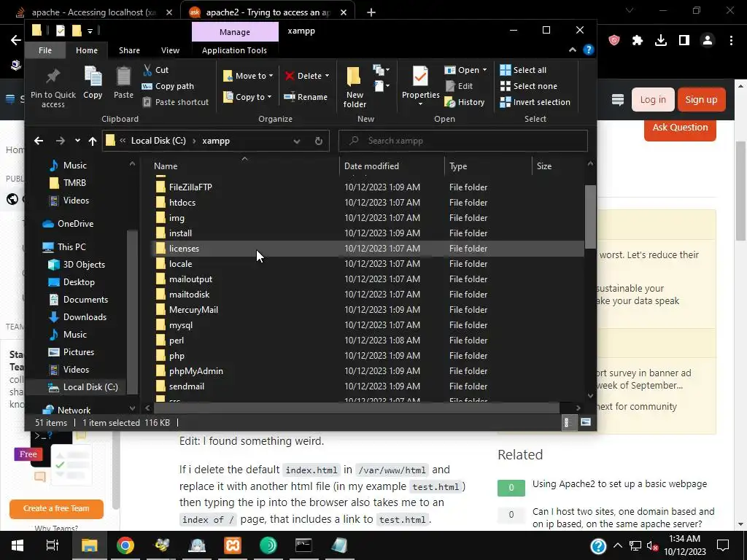The height and width of the screenshot is (560, 747).
Task: Open the Move to dropdown
Action: tap(248, 76)
